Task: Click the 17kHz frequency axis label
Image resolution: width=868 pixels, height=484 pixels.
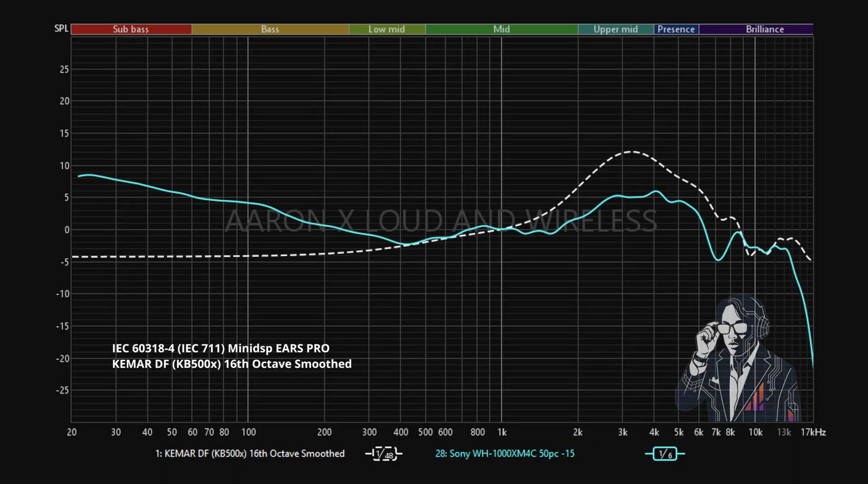Action: point(813,432)
